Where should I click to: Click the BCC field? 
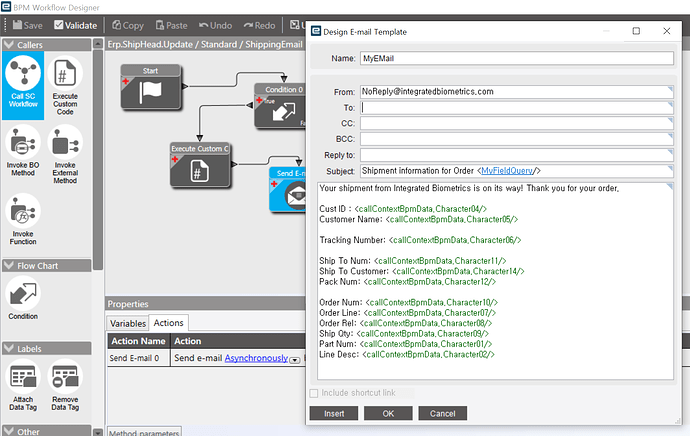[x=517, y=139]
